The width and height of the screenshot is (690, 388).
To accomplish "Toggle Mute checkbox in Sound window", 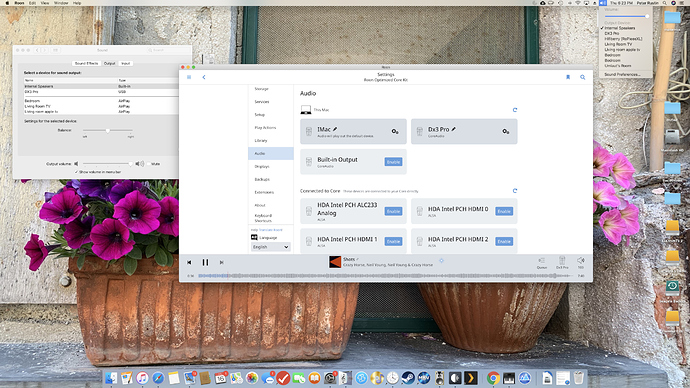I will [149, 164].
